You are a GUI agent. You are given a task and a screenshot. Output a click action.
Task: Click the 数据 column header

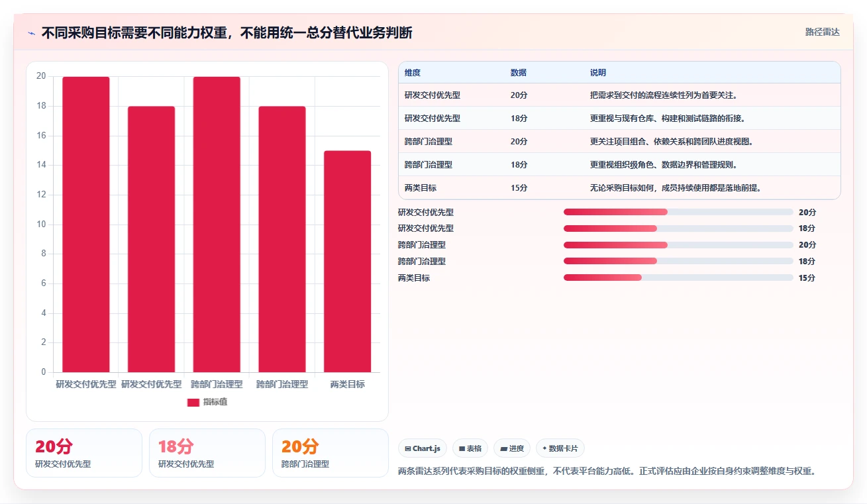pyautogui.click(x=519, y=73)
